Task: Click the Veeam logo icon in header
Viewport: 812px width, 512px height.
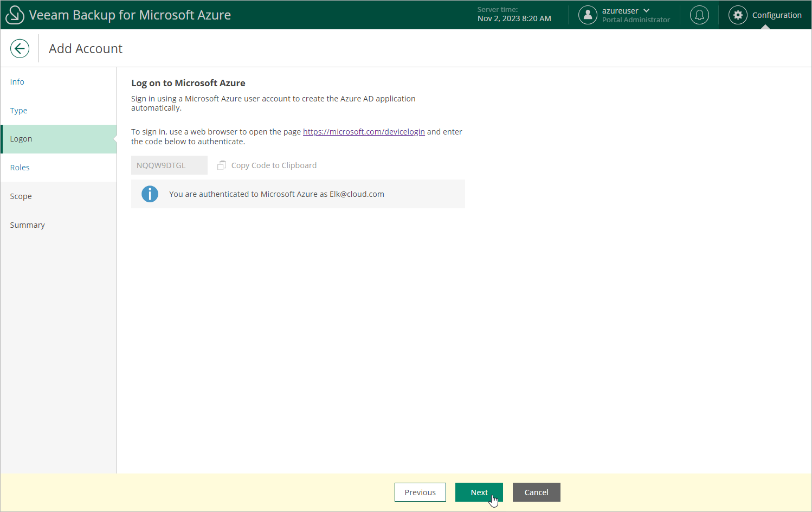Action: point(15,15)
